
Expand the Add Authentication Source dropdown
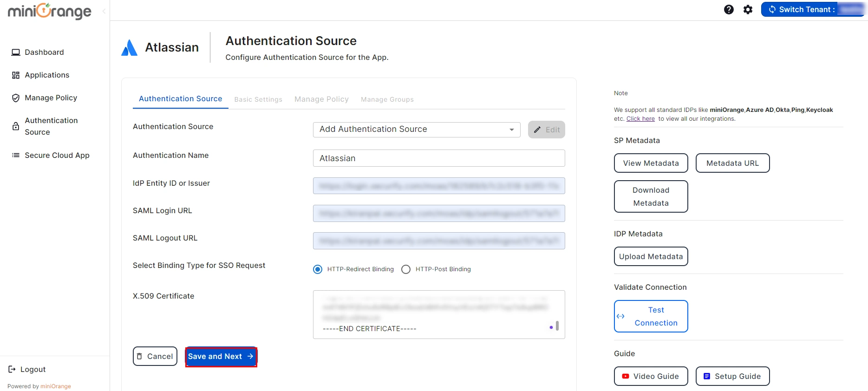pyautogui.click(x=417, y=130)
